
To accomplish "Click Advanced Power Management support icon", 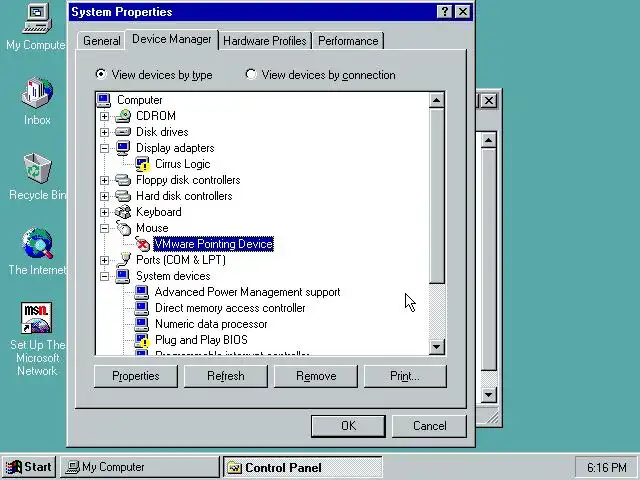I will 142,292.
